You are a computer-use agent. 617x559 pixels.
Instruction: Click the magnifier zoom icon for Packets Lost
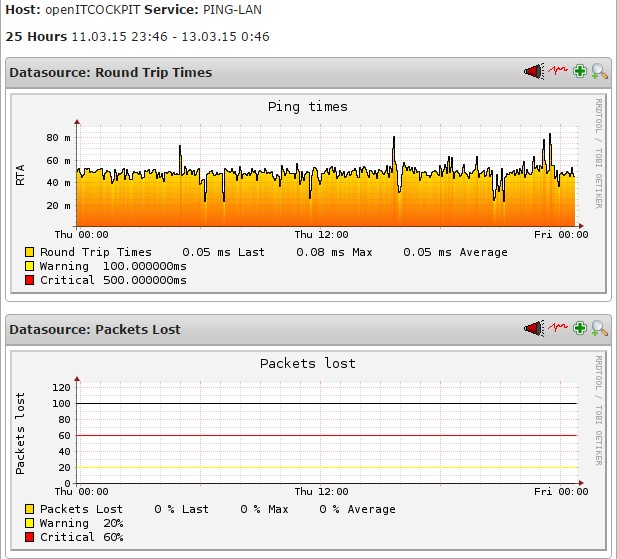click(600, 328)
